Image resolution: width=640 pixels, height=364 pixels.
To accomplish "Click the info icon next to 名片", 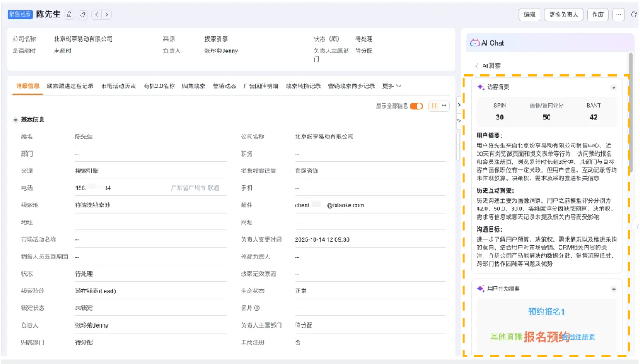I will click(x=256, y=308).
